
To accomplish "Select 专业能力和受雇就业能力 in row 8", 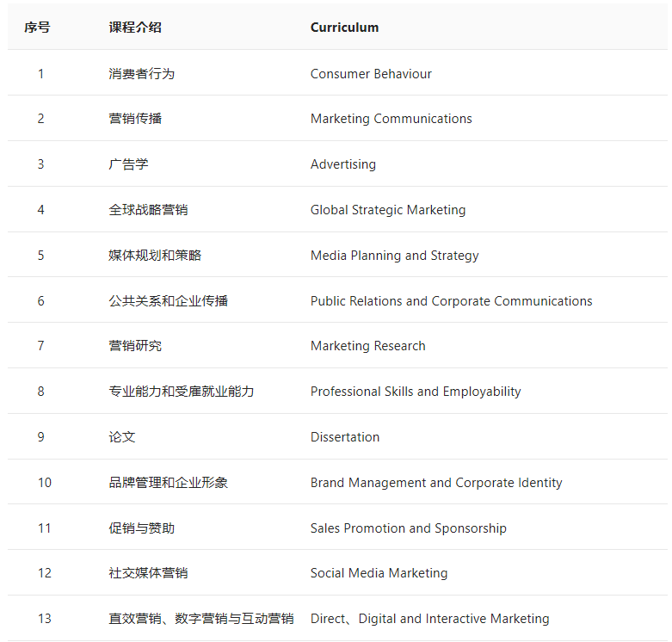I will click(181, 392).
